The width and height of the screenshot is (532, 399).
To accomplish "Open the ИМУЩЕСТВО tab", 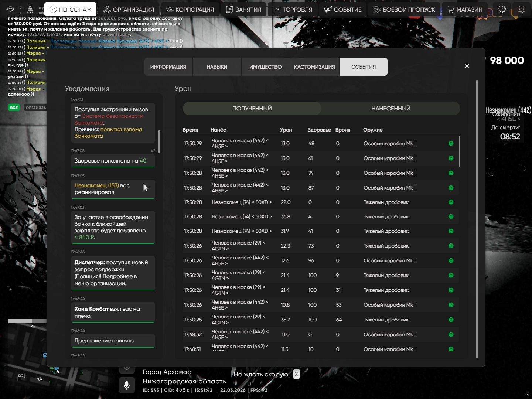I will [265, 67].
